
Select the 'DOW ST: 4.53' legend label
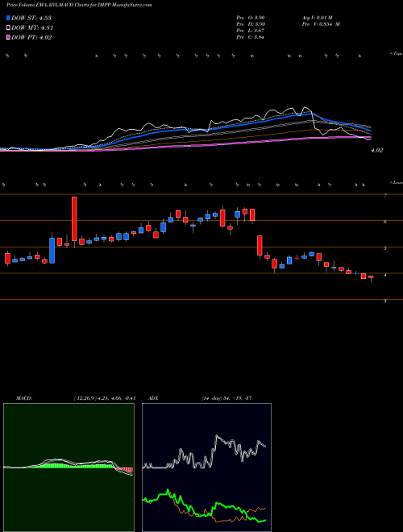(31, 18)
